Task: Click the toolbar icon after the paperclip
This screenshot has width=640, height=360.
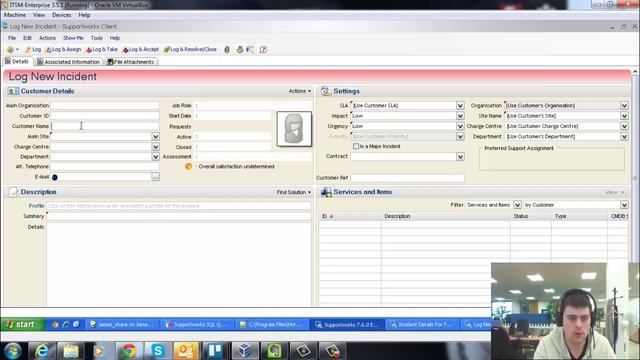Action: (240, 49)
